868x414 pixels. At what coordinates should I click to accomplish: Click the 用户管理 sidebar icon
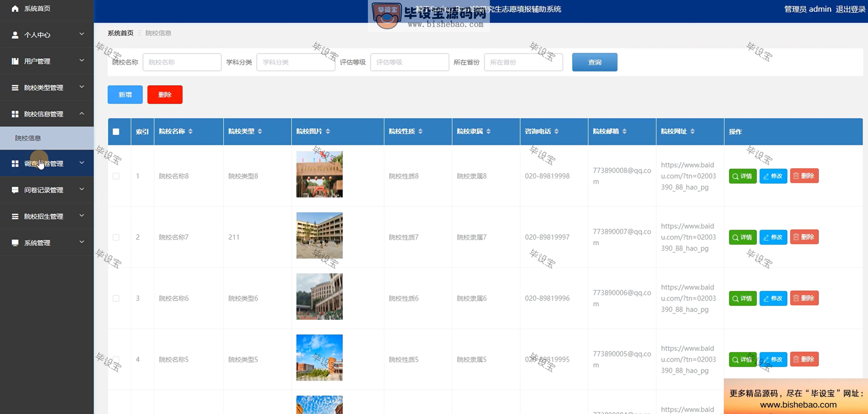coord(15,61)
